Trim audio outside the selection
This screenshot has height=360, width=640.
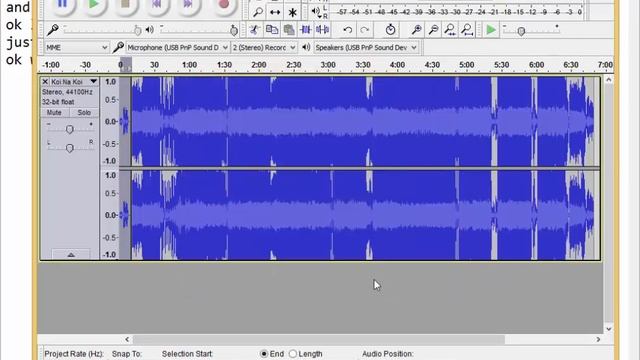[x=305, y=30]
